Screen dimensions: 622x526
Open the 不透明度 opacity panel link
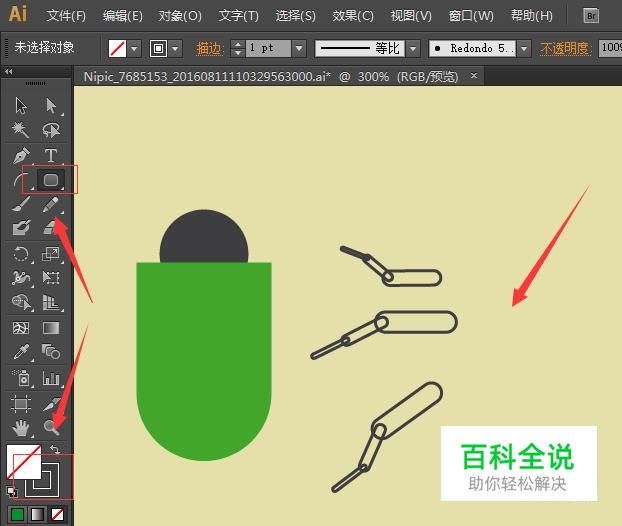[565, 49]
